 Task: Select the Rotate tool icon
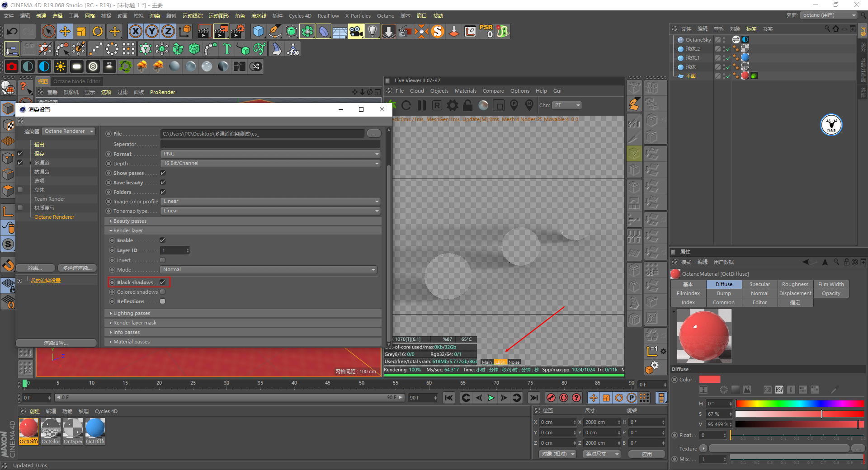[x=98, y=31]
